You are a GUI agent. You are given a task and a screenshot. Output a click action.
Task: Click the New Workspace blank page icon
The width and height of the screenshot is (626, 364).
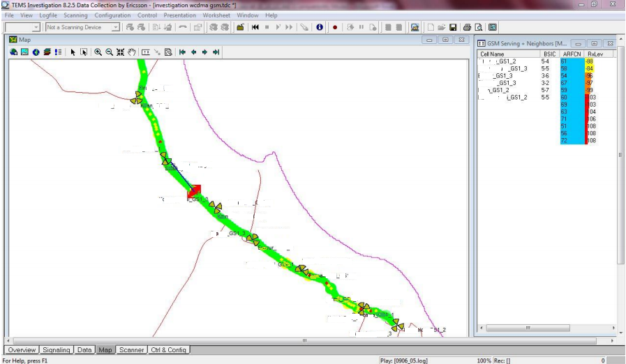pyautogui.click(x=431, y=27)
